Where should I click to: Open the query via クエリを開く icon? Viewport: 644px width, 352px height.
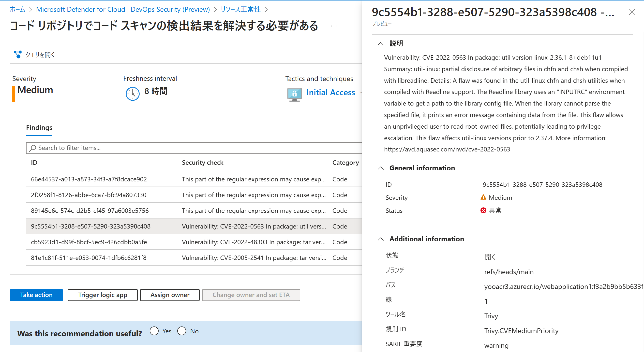[x=17, y=54]
